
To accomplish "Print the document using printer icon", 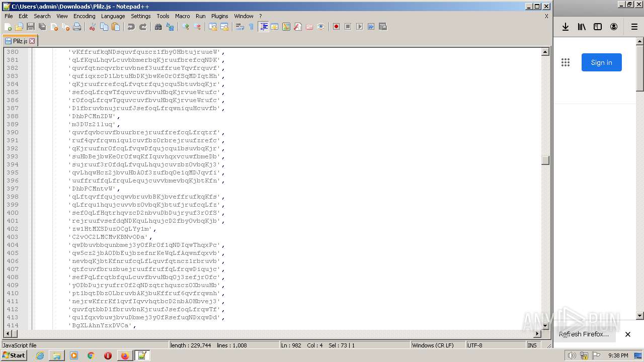I will [x=77, y=27].
